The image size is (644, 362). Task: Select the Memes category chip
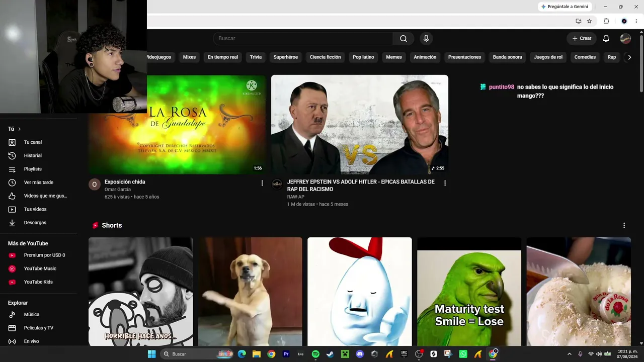[394, 57]
